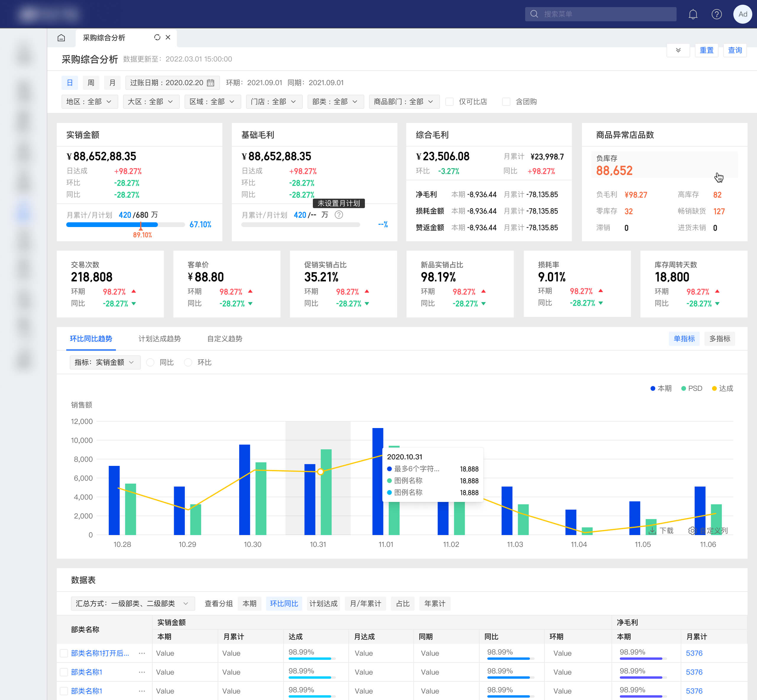Refresh the 采购综合分析 tab

157,37
